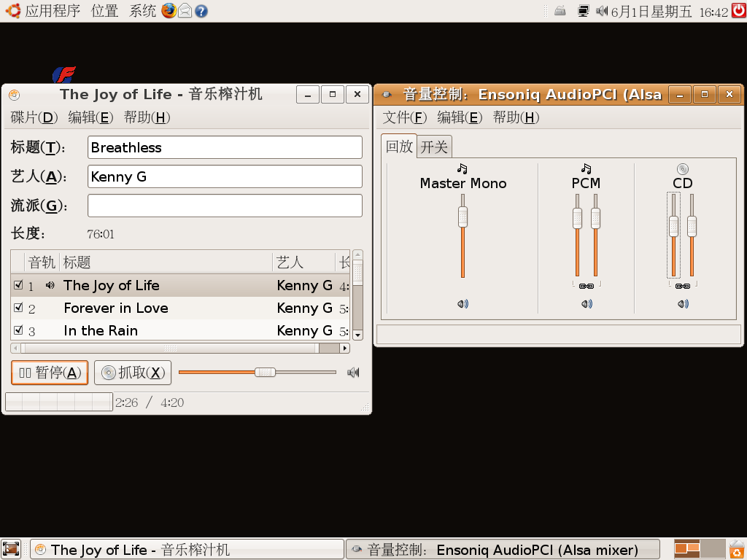
Task: Click the speaker playing icon on track 1
Action: point(50,285)
